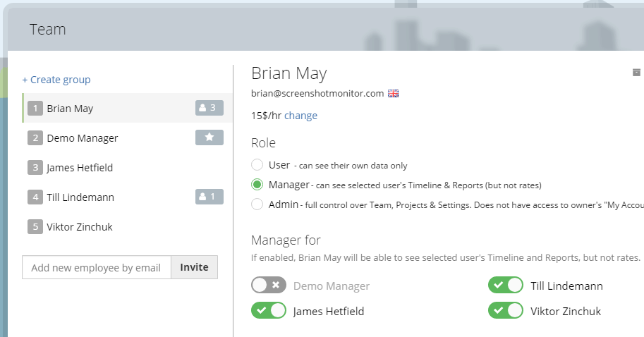Click the James Hetfield label beside toggle
Image resolution: width=644 pixels, height=337 pixels.
pos(329,312)
